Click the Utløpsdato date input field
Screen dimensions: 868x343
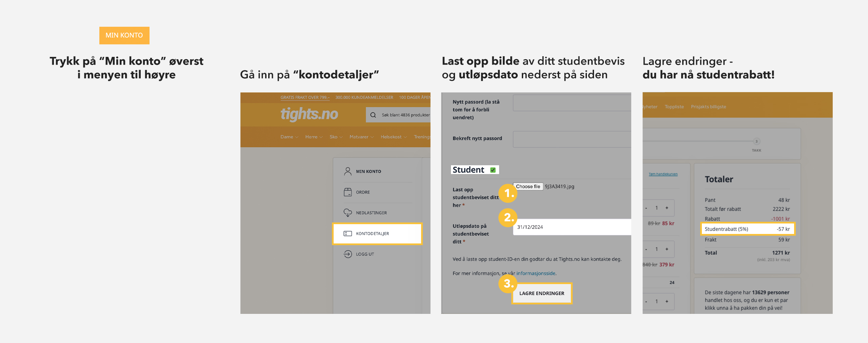(x=572, y=227)
